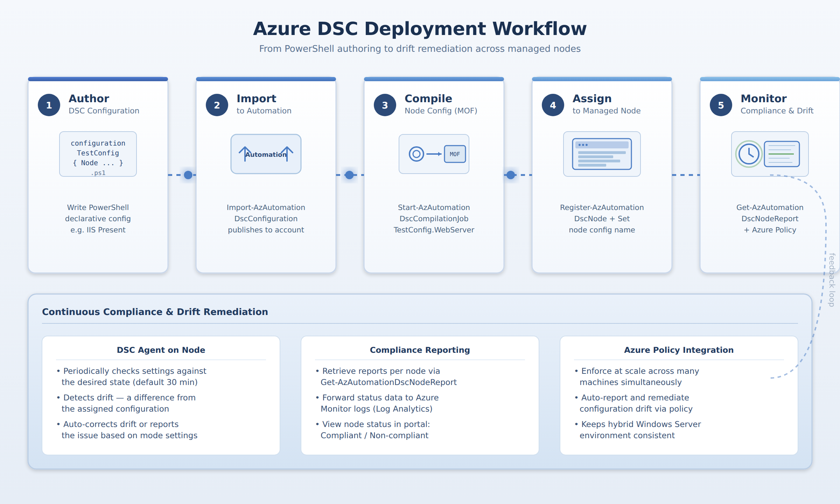Click connector dot between Import and Compile
The width and height of the screenshot is (840, 504).
point(349,175)
